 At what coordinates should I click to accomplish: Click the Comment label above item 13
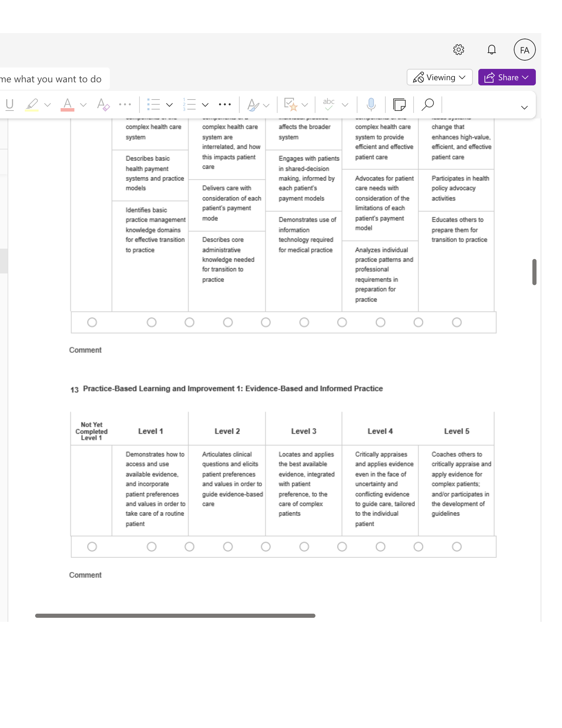click(x=85, y=350)
